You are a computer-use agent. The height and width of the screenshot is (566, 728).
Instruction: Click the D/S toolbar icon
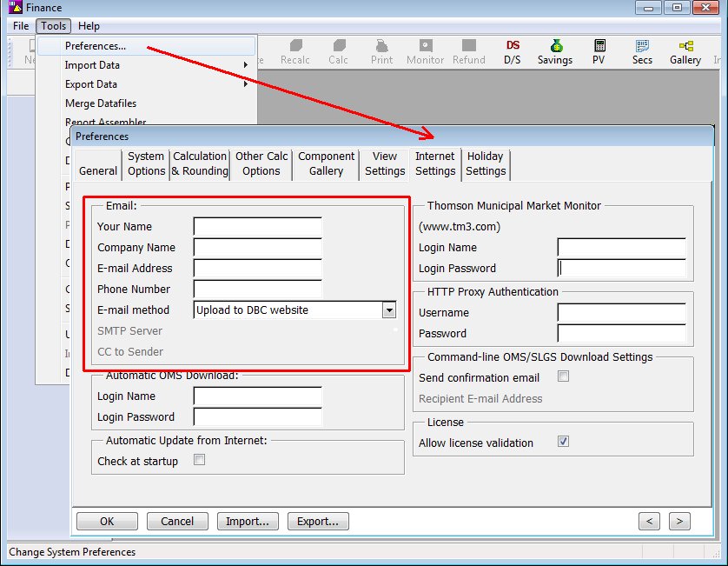click(x=513, y=51)
